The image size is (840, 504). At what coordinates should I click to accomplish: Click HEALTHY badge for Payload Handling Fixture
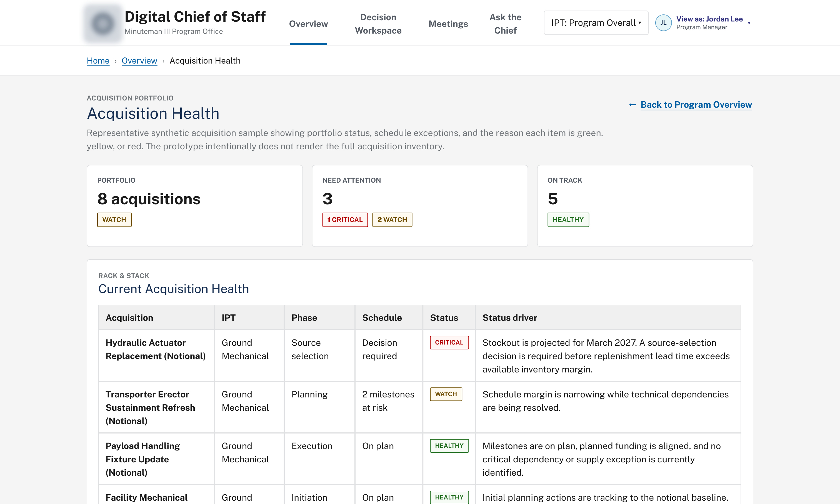click(x=449, y=446)
